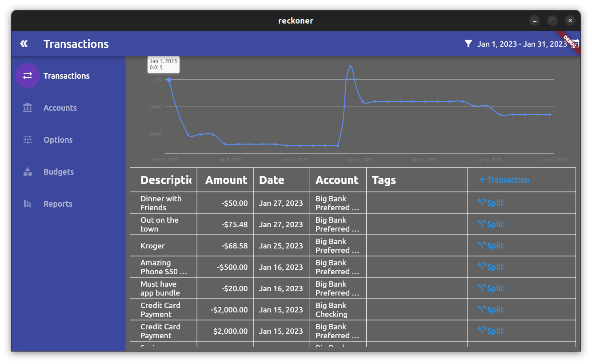Click the bank icon beside Accounts
The width and height of the screenshot is (592, 364).
pos(27,108)
